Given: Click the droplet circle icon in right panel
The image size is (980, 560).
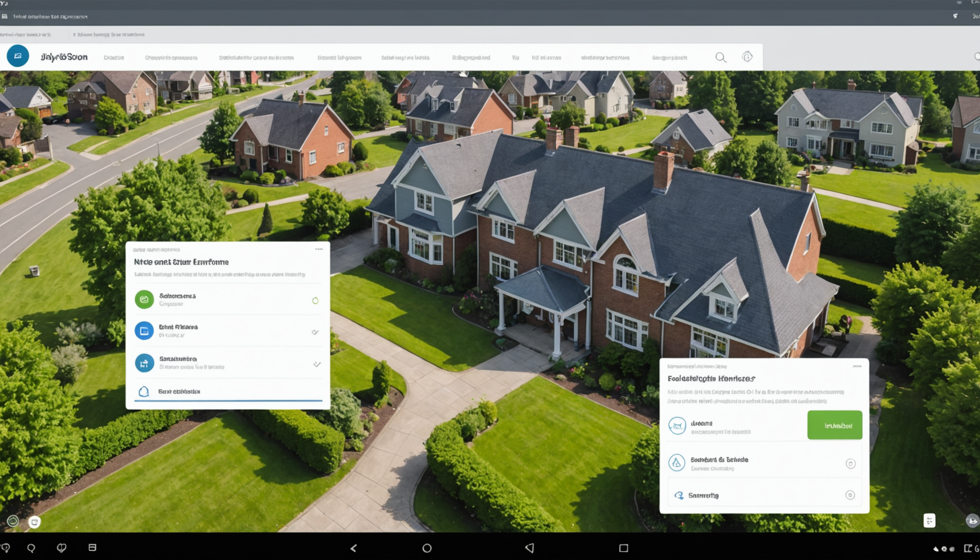Looking at the screenshot, I should [x=677, y=463].
